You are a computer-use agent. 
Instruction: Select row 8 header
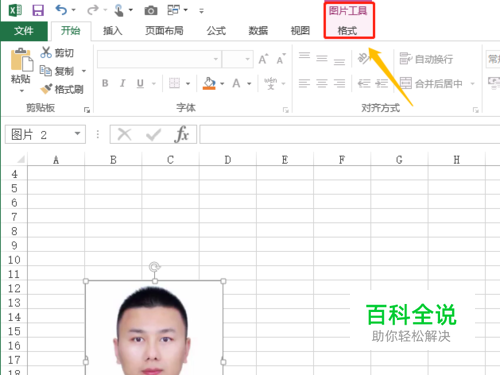click(x=14, y=231)
